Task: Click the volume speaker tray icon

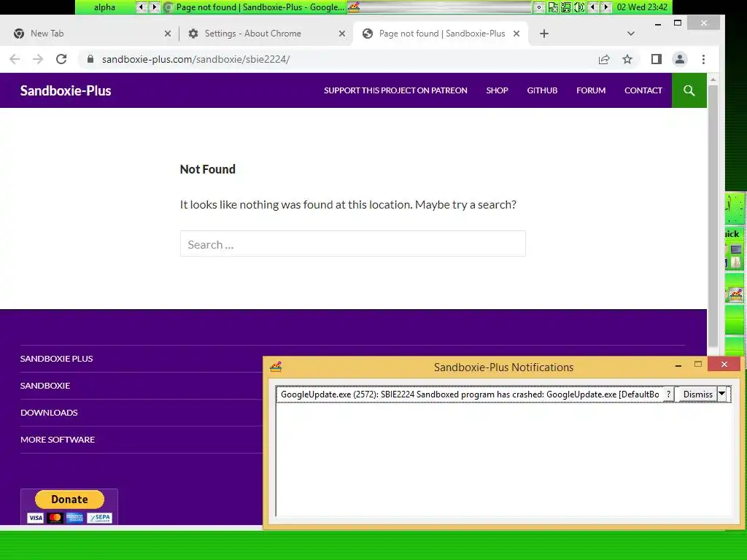Action: (x=579, y=7)
